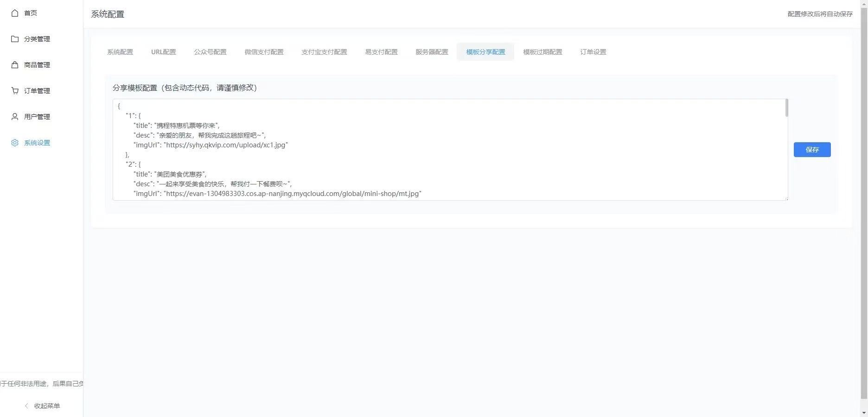Open the 模板过期配置 tab
This screenshot has height=417, width=868.
(x=542, y=52)
